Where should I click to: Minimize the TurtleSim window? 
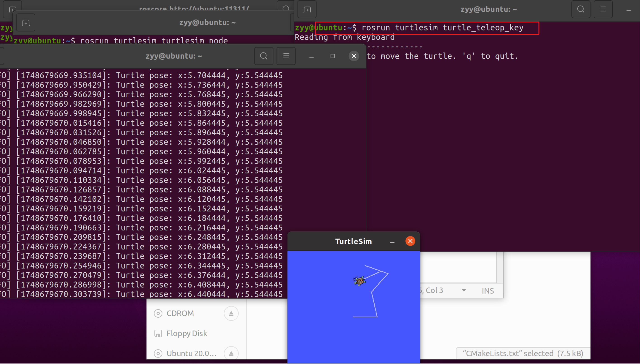392,242
